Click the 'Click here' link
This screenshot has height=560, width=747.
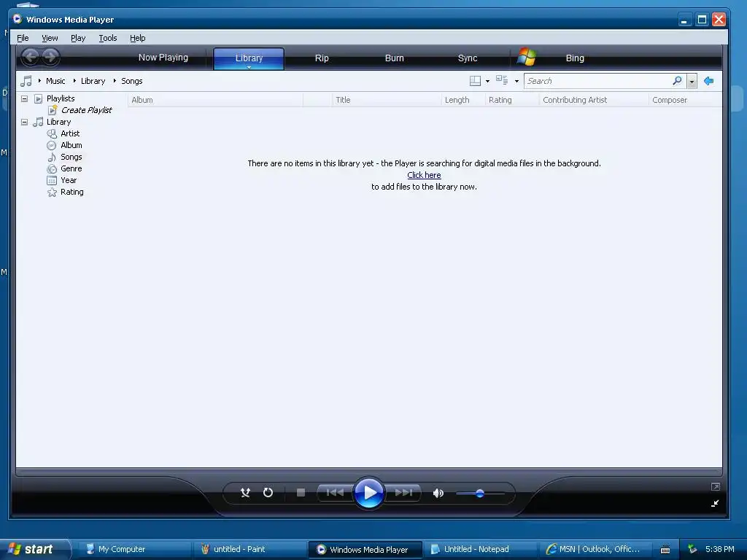point(424,175)
